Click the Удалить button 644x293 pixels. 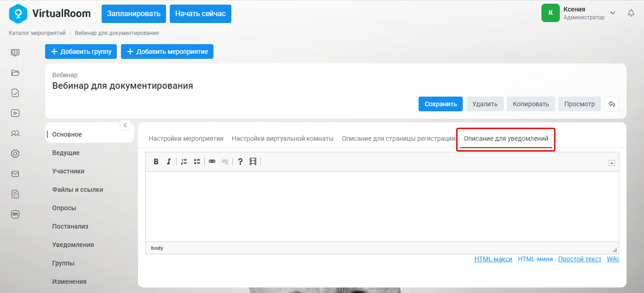pyautogui.click(x=485, y=104)
